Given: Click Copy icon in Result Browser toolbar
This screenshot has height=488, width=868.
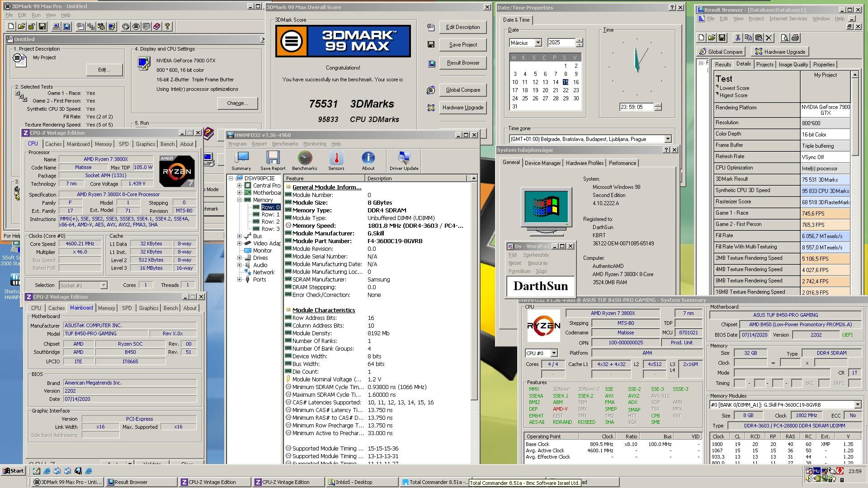Looking at the screenshot, I should [748, 38].
